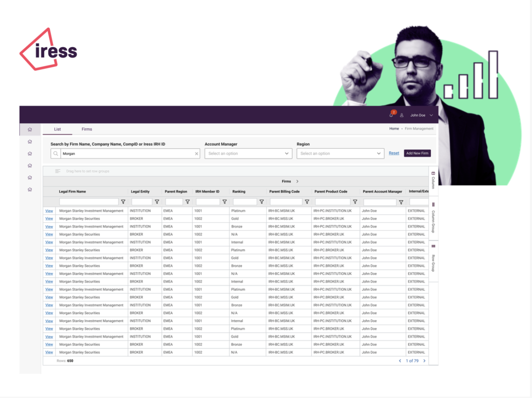Viewport: 532px width, 398px height.
Task: Open the Parent Region filter funnel icon
Action: [188, 202]
